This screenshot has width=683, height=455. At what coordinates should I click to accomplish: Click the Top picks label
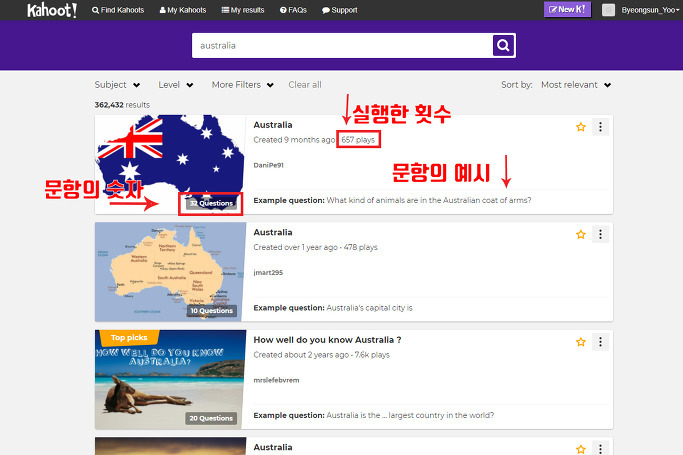[x=129, y=337]
